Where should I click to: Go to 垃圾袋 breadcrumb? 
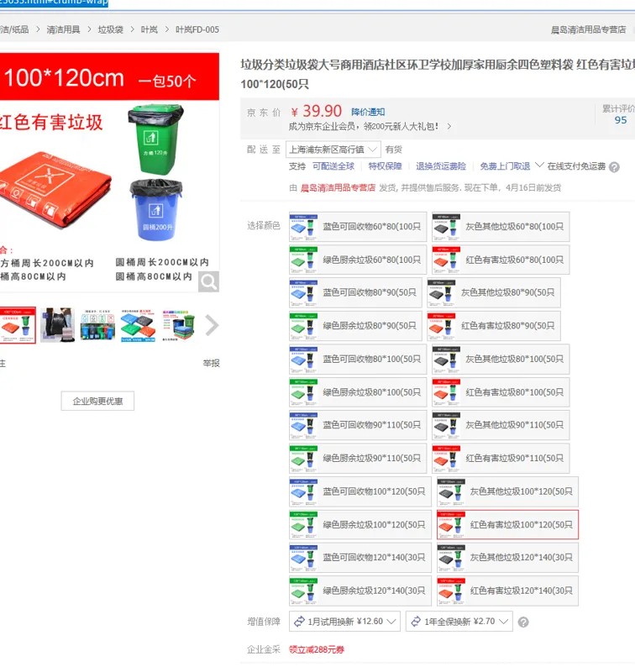pos(111,29)
